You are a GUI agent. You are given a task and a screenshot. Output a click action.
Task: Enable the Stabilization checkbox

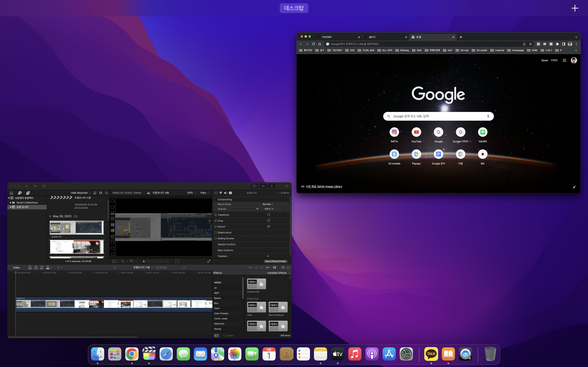pos(216,232)
